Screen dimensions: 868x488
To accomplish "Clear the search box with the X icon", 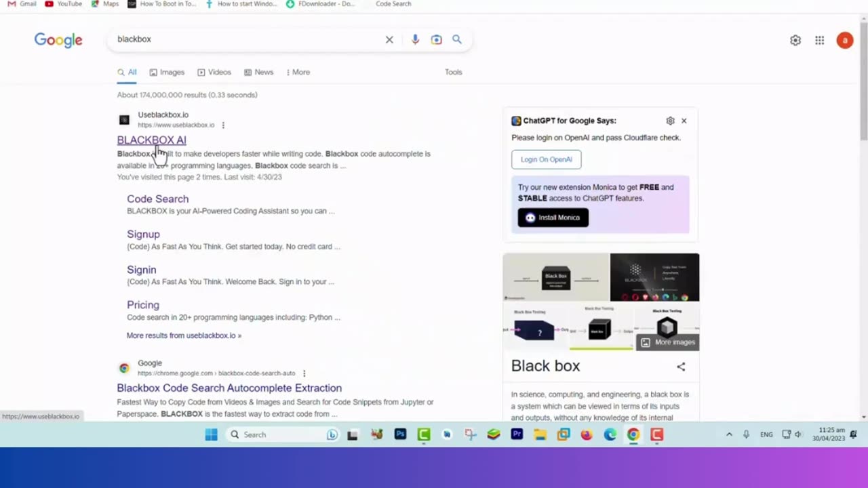I will 389,39.
